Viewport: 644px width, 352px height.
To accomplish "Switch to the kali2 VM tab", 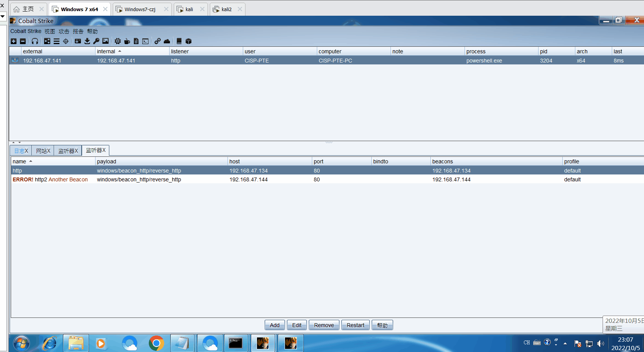I will click(227, 9).
